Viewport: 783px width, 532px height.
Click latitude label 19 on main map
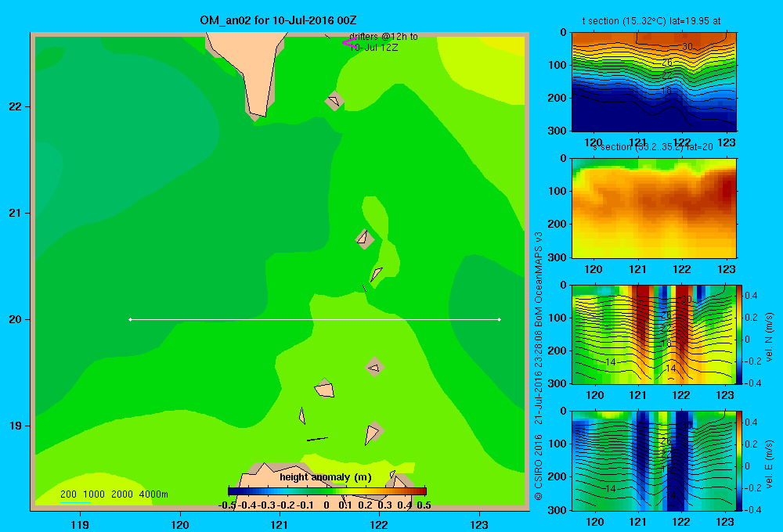coord(16,426)
